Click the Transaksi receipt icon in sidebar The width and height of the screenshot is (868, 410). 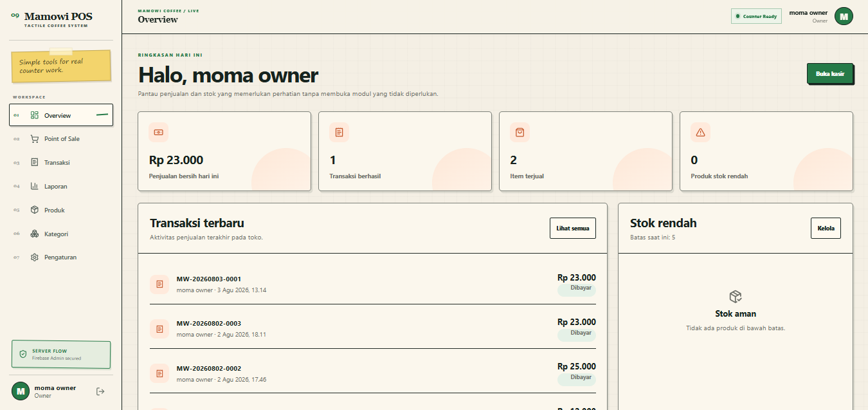[x=35, y=163]
